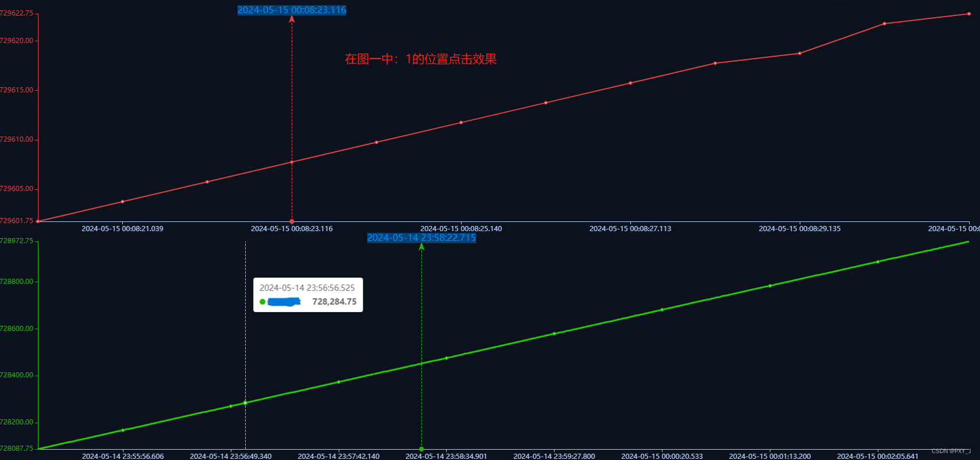Click red y-axis value 729605.00

17,189
